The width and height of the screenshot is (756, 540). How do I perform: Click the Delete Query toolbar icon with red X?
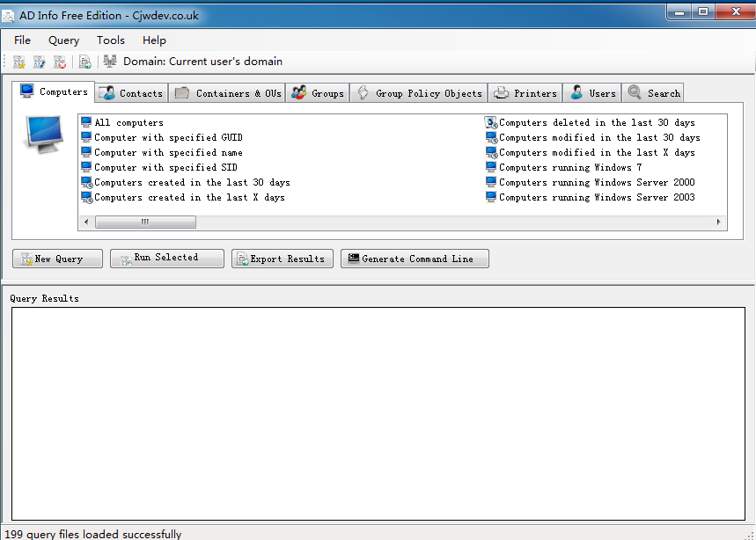pyautogui.click(x=60, y=62)
